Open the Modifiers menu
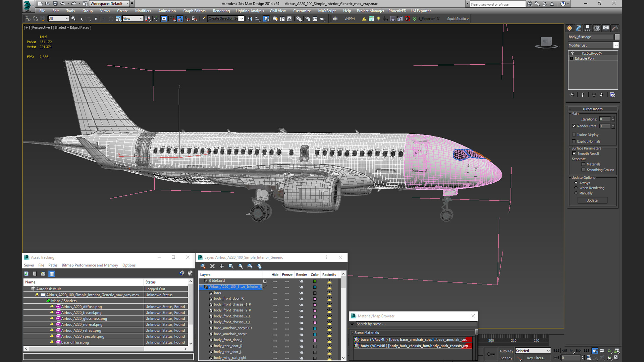Image resolution: width=644 pixels, height=362 pixels. coord(143,11)
